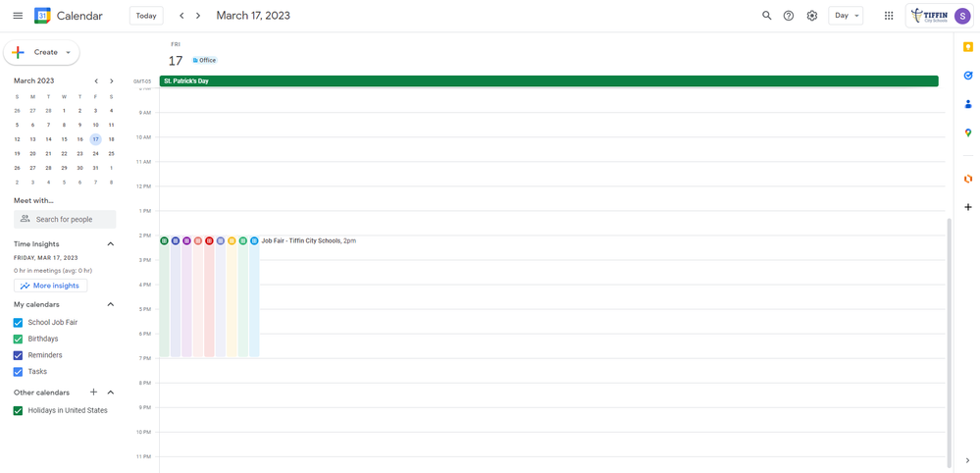Click the Get add-ons plus icon
Screen dimensions: 980x473
point(968,207)
